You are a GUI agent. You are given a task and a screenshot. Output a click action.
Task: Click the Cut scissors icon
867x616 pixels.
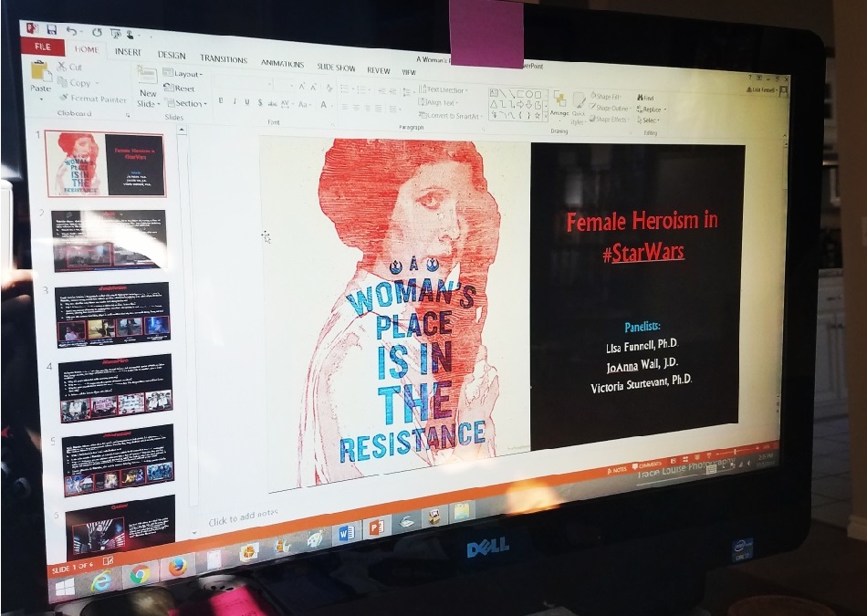62,67
